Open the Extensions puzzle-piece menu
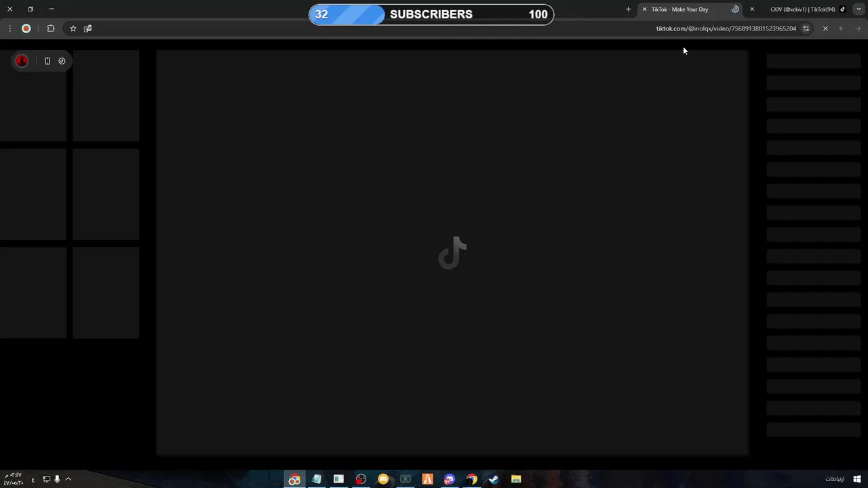The width and height of the screenshot is (868, 488). click(51, 28)
